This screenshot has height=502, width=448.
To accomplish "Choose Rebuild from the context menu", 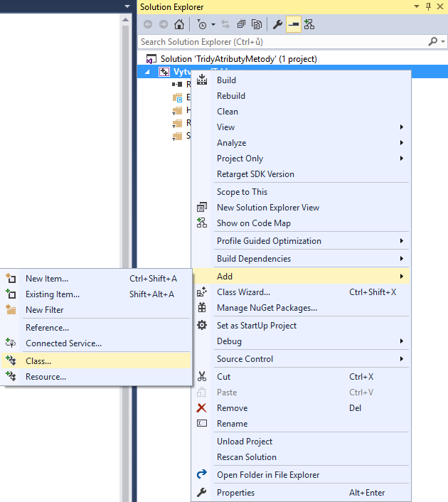I will (x=301, y=96).
